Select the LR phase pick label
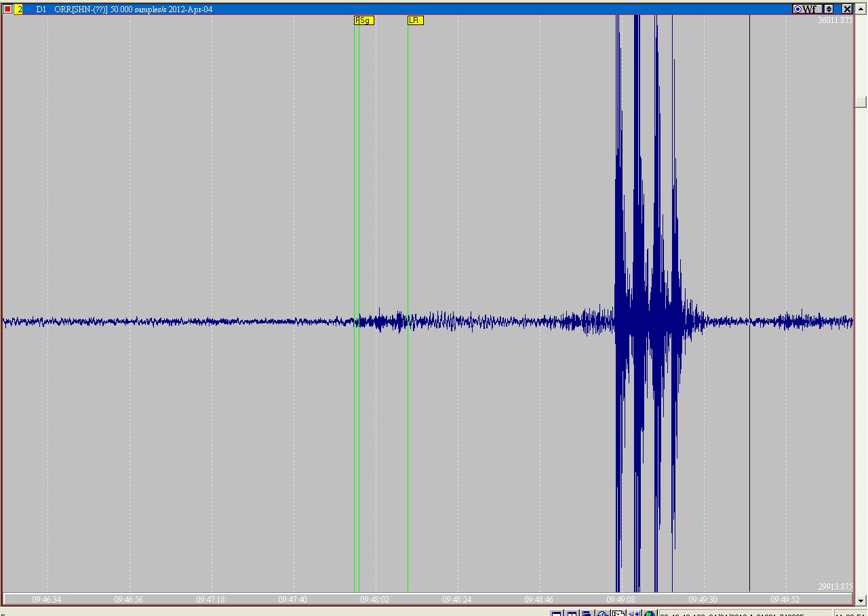 click(415, 20)
